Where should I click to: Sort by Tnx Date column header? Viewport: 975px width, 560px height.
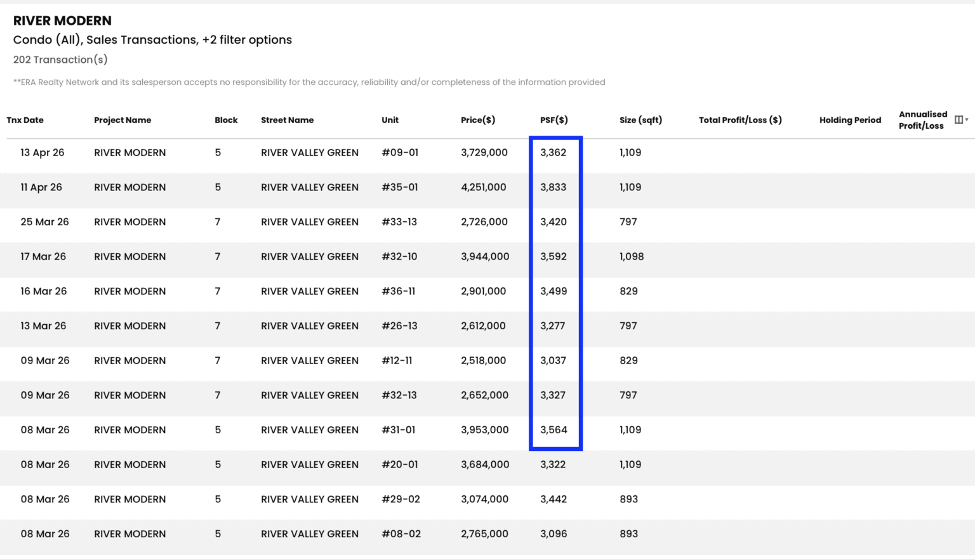[x=25, y=120]
